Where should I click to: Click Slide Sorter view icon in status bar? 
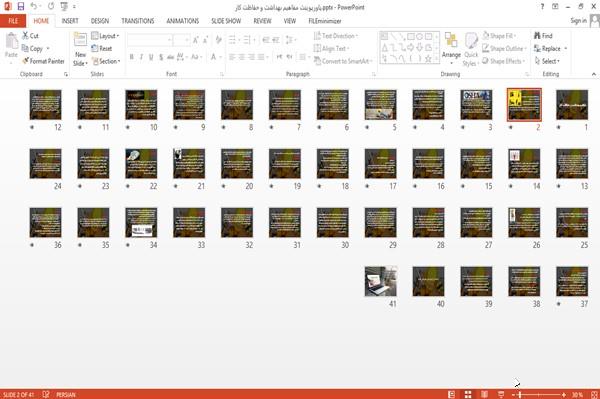pyautogui.click(x=468, y=394)
